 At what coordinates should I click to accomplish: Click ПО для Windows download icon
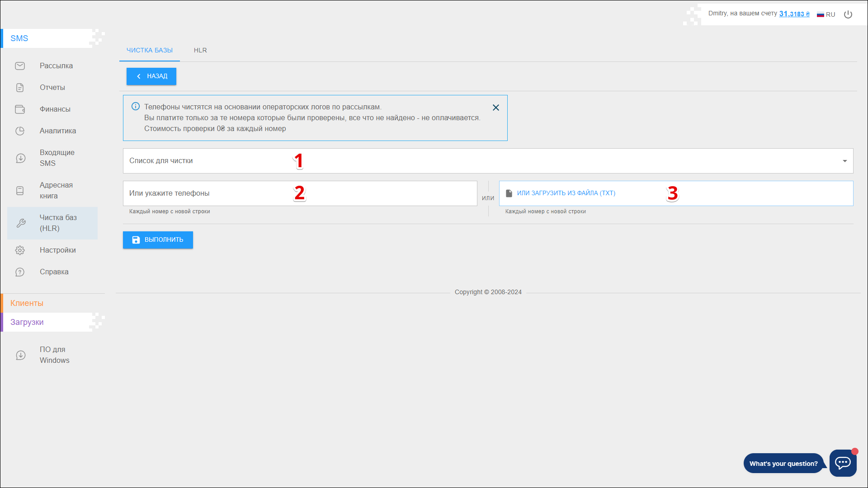[21, 355]
